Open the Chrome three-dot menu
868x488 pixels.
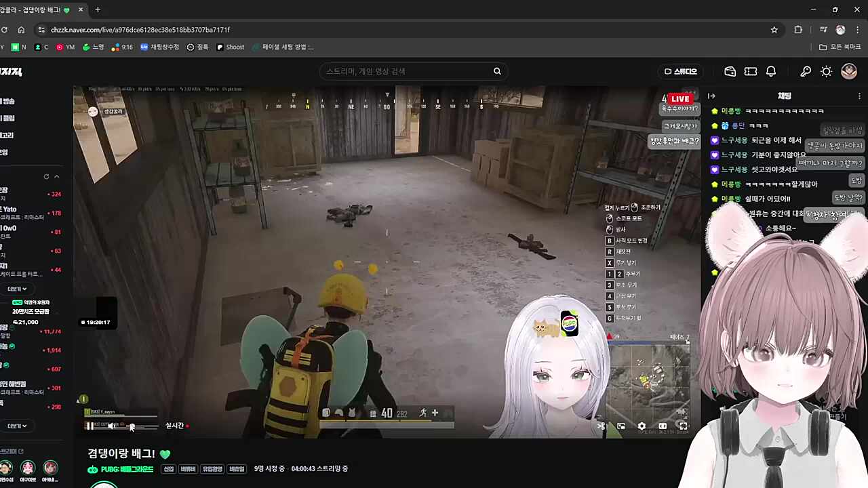859,30
